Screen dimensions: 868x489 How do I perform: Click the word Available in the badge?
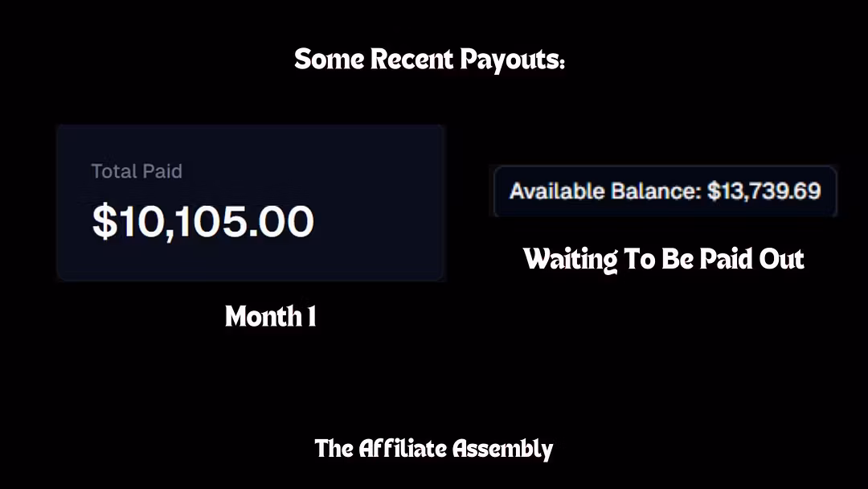coord(557,191)
